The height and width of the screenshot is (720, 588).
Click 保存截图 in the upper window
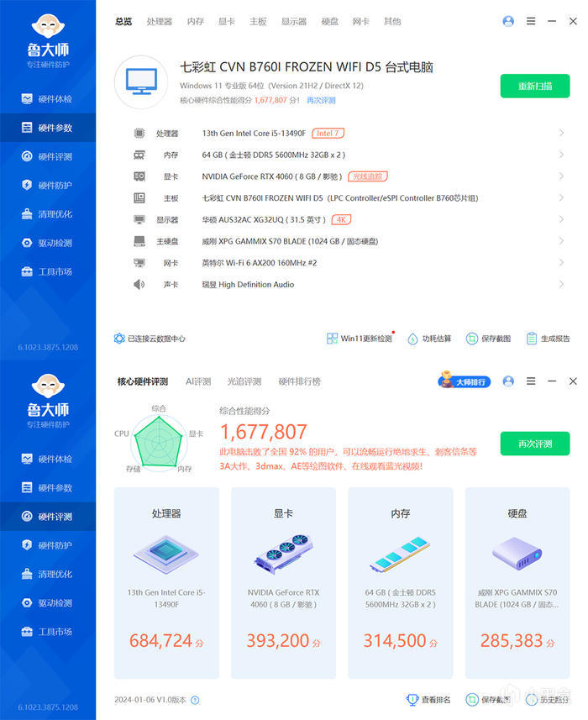point(488,339)
